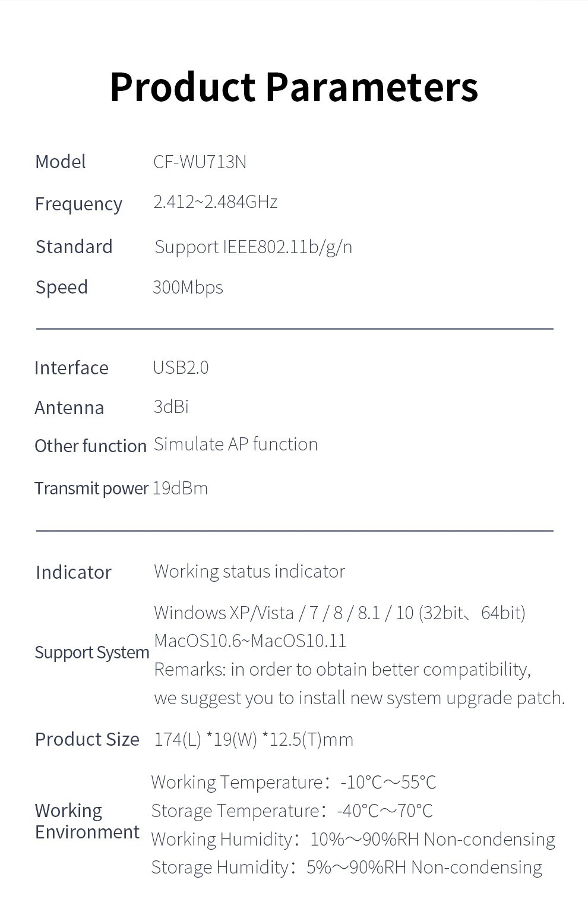Click the Support IEEE802.11b/g/n text
The image size is (588, 902).
click(253, 247)
